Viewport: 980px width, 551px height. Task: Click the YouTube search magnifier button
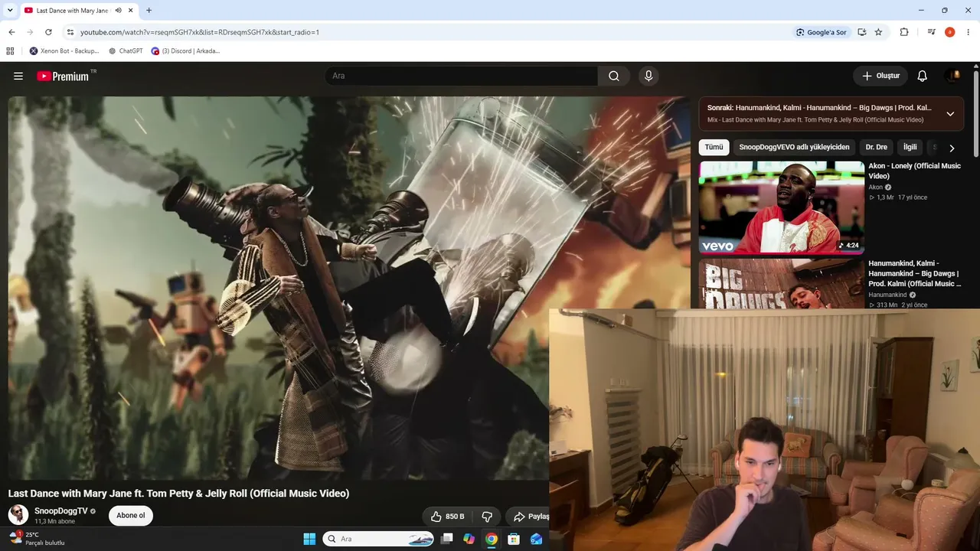coord(614,76)
